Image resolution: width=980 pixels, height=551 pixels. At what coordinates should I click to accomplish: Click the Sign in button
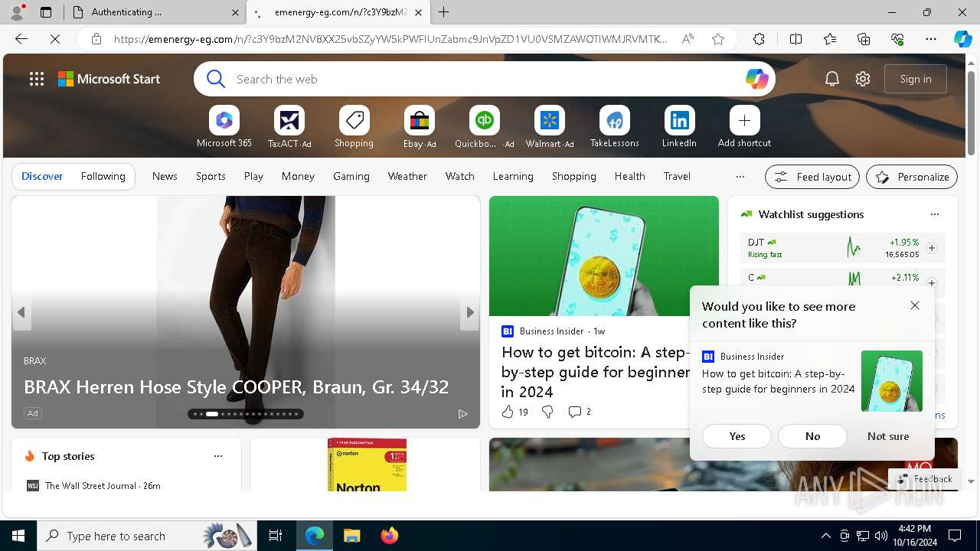tap(916, 79)
